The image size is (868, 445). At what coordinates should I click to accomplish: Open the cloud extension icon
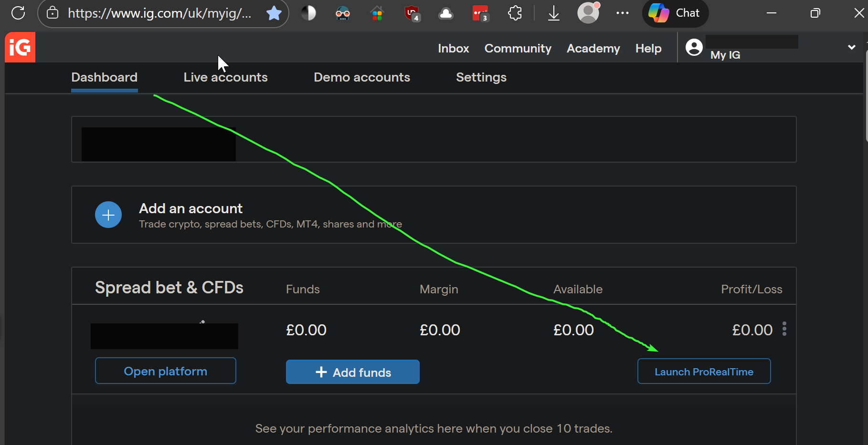click(x=446, y=13)
